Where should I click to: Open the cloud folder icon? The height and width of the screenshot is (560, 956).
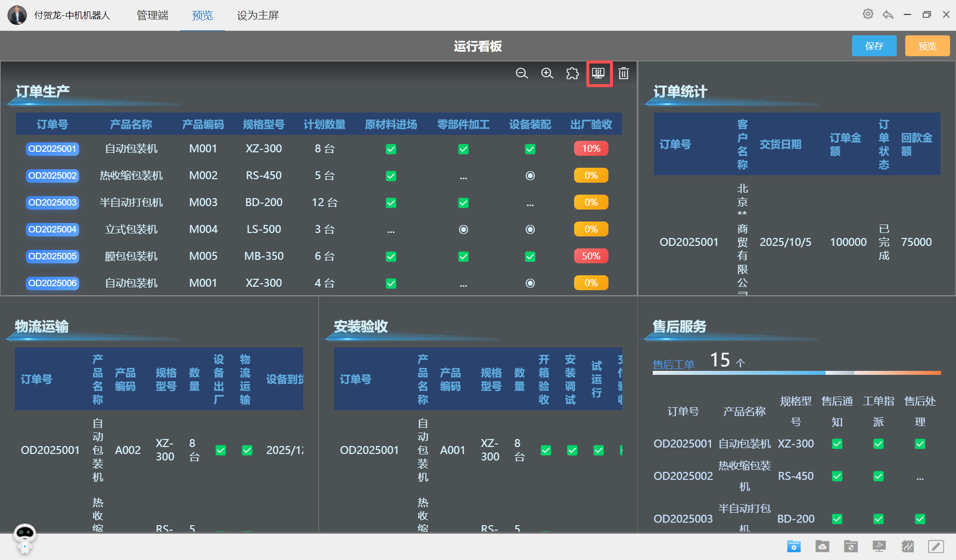tap(822, 547)
